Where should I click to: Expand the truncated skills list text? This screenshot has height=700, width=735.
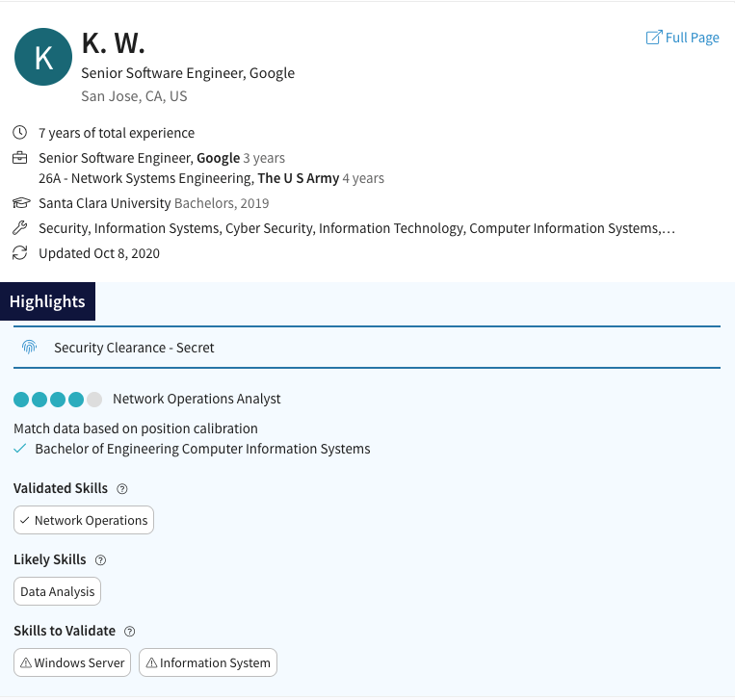click(x=669, y=228)
